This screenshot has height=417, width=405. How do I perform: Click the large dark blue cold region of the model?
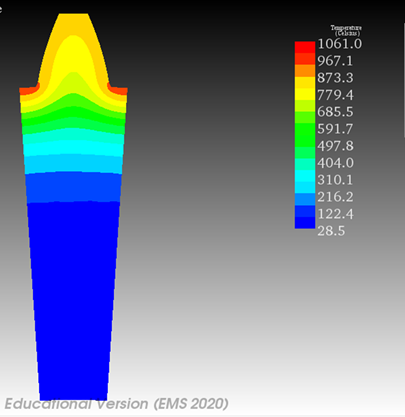tap(73, 300)
